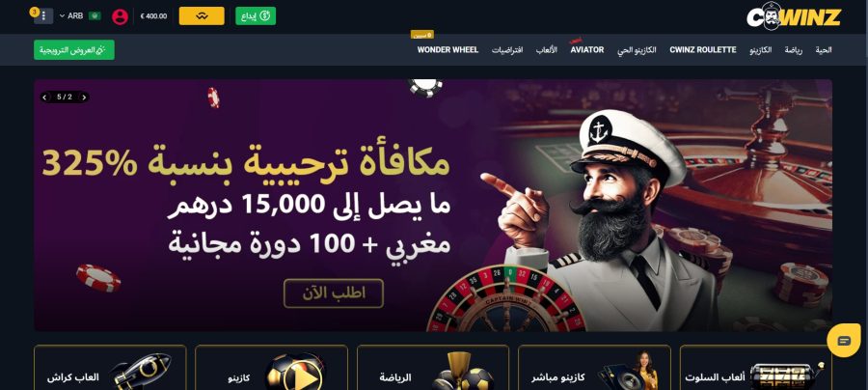The height and width of the screenshot is (390, 868).
Task: Go to previous banner slide arrow
Action: 46,97
